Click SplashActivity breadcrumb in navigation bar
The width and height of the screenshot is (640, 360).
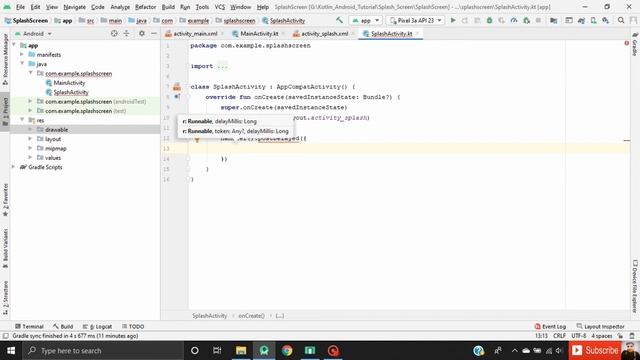point(283,20)
